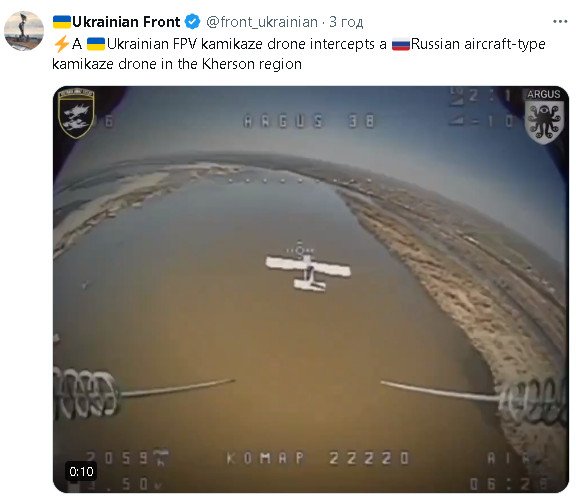576x497 pixels.
Task: Play the video by clicking the white aircraft drone
Action: coord(308,272)
